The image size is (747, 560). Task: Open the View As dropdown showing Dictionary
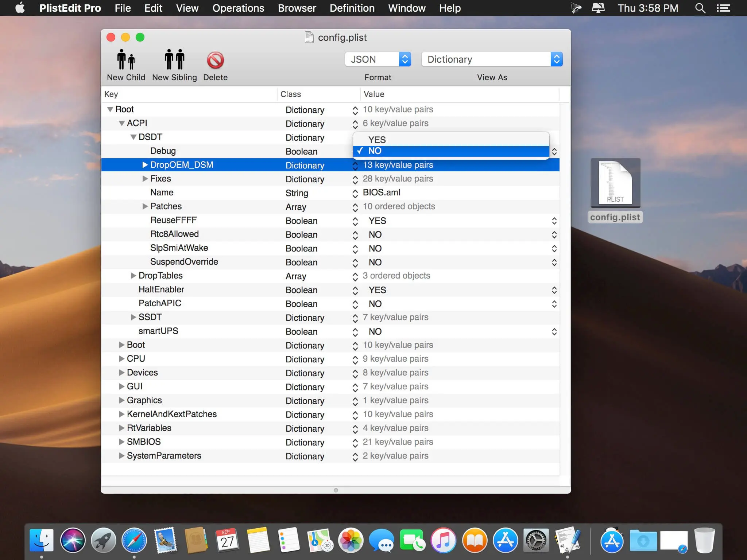coord(492,59)
